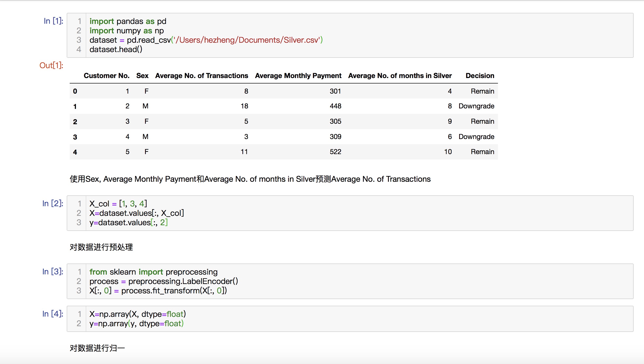Click the 305 payment value in row 2

(335, 121)
